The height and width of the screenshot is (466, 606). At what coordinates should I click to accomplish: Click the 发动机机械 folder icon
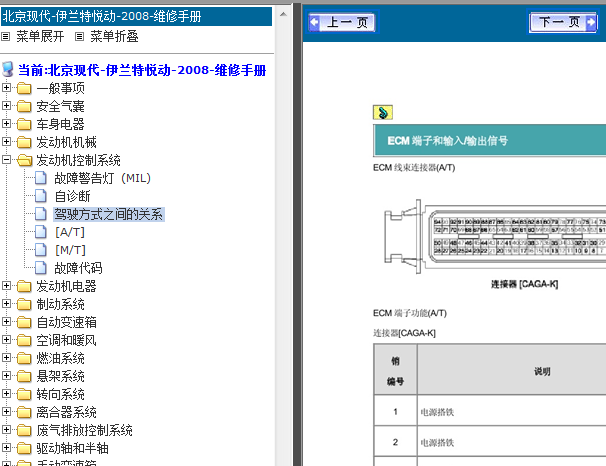click(24, 142)
